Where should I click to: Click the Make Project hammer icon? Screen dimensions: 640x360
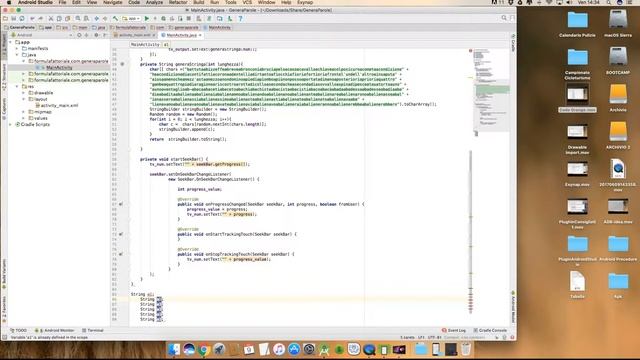coord(116,18)
